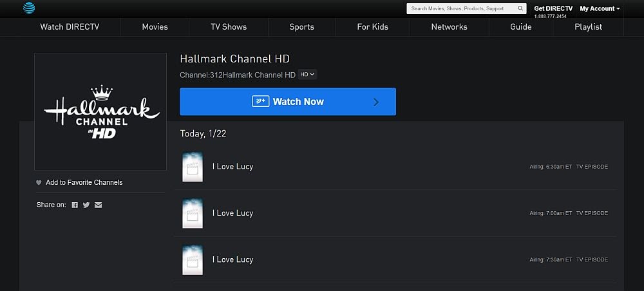Open the Playlist page

(588, 27)
